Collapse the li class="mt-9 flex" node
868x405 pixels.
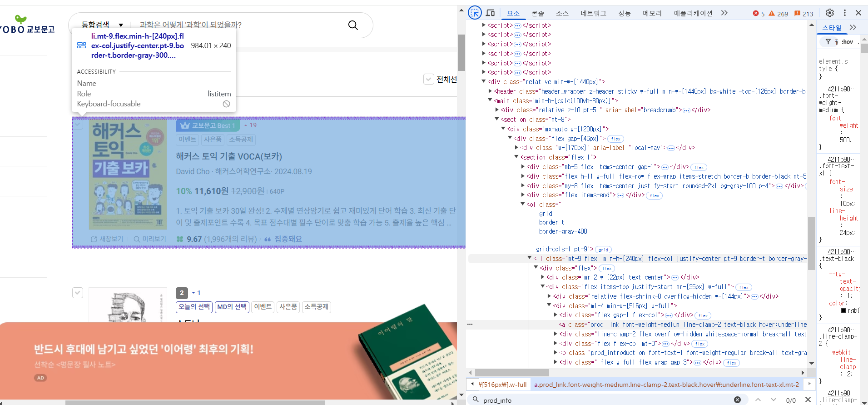530,259
